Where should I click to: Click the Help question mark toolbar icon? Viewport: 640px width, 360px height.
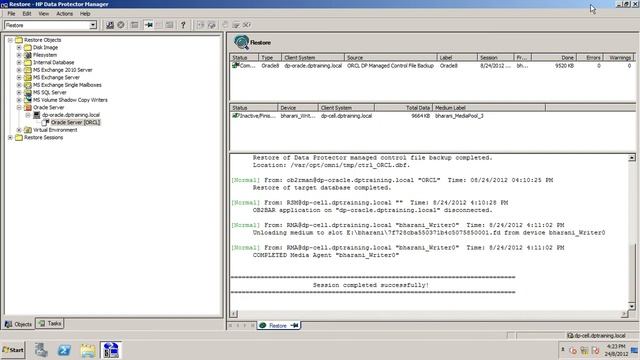[183, 25]
